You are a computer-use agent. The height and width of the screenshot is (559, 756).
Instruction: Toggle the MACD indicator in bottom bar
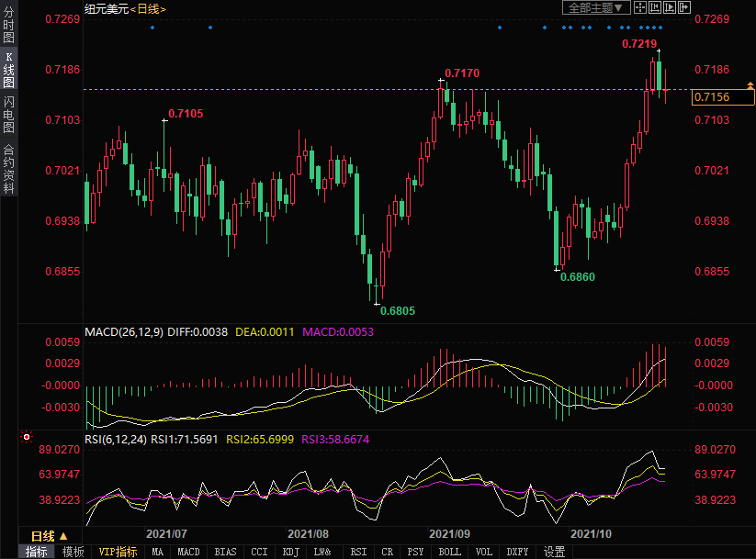pos(188,552)
